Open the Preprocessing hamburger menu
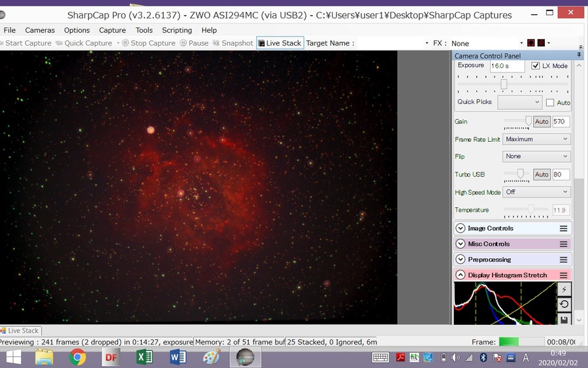The width and height of the screenshot is (588, 368). tap(563, 259)
